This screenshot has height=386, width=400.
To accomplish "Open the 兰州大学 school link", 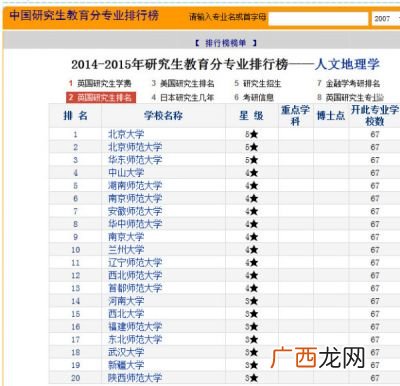I will [126, 250].
